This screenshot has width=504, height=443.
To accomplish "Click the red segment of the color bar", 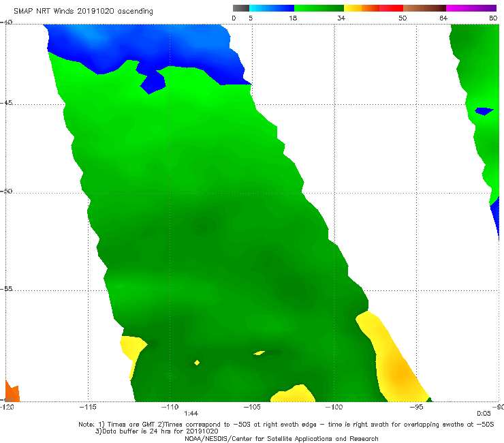I will coord(391,8).
